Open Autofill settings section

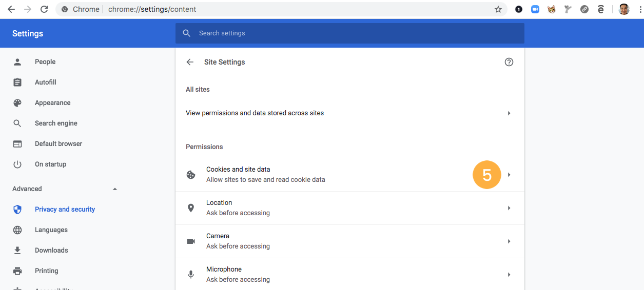point(46,82)
